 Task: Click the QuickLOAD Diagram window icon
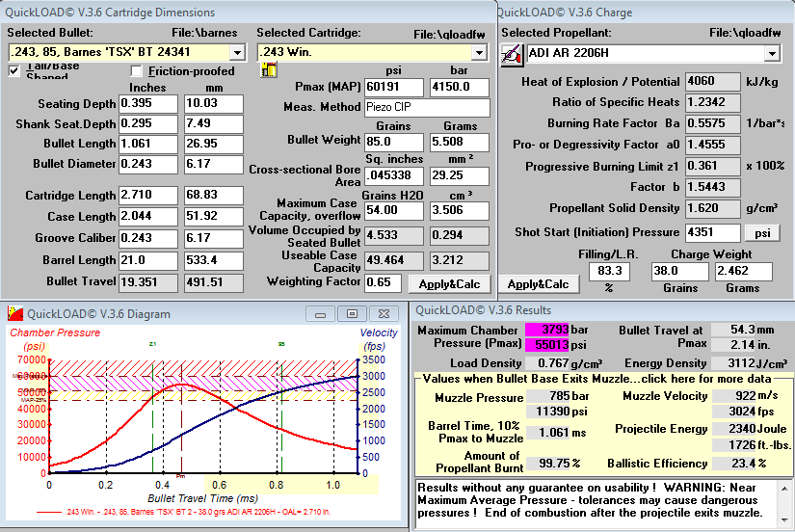click(15, 313)
